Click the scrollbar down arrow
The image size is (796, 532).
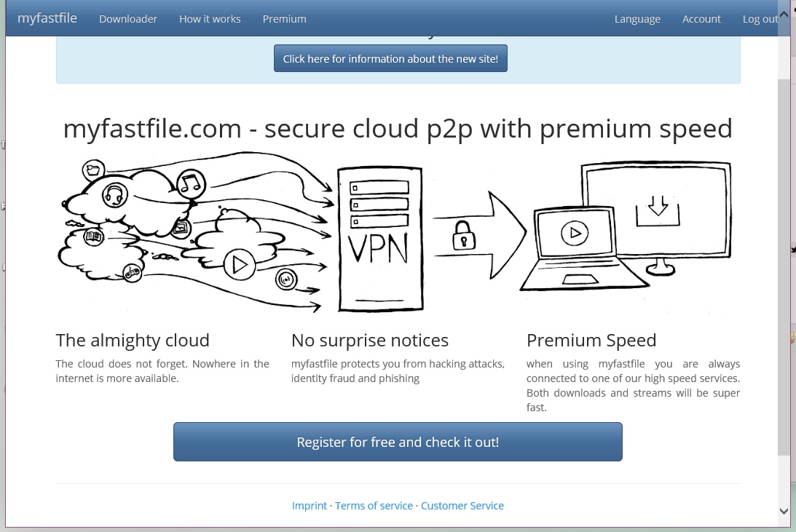click(x=784, y=511)
